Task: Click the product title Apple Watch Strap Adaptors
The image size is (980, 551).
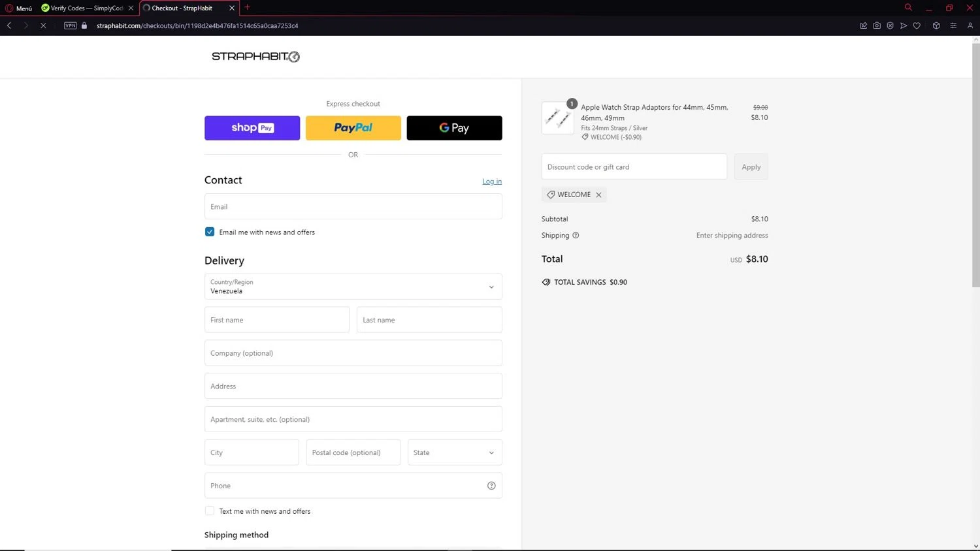Action: 655,113
